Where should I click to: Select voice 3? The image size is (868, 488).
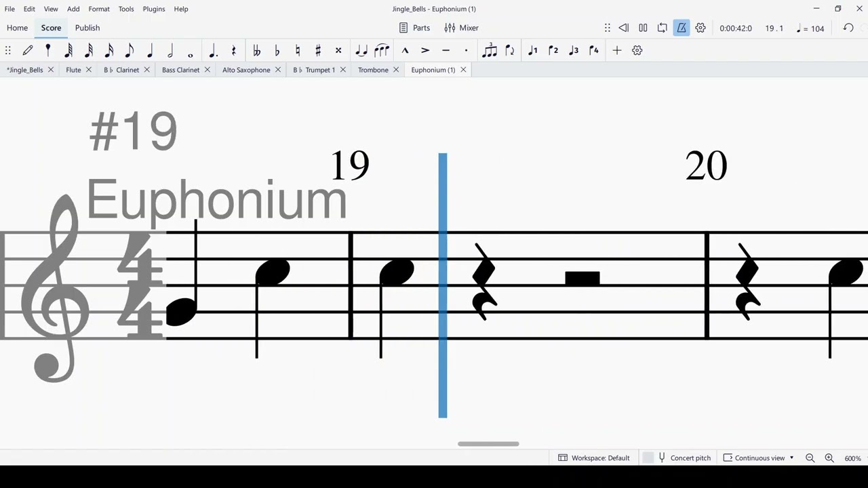574,50
